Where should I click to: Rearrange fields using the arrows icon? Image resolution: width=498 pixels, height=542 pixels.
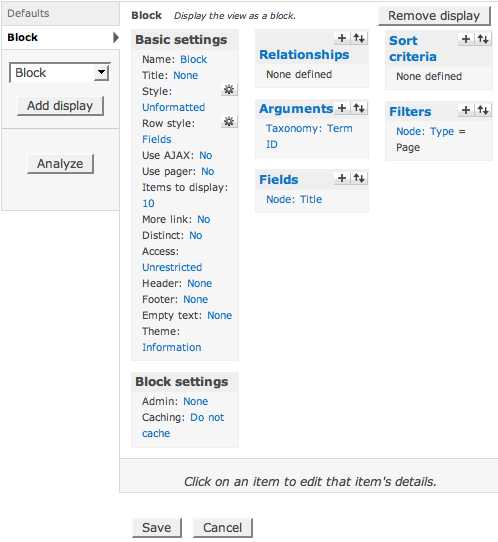point(359,178)
